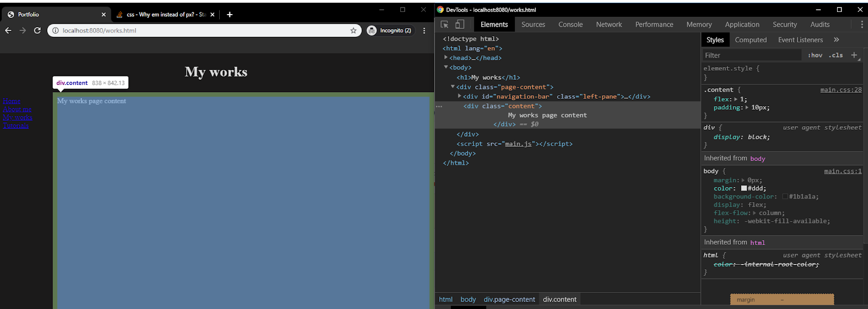Screen dimensions: 868x309
Task: Open the Security panel tab
Action: pyautogui.click(x=785, y=24)
